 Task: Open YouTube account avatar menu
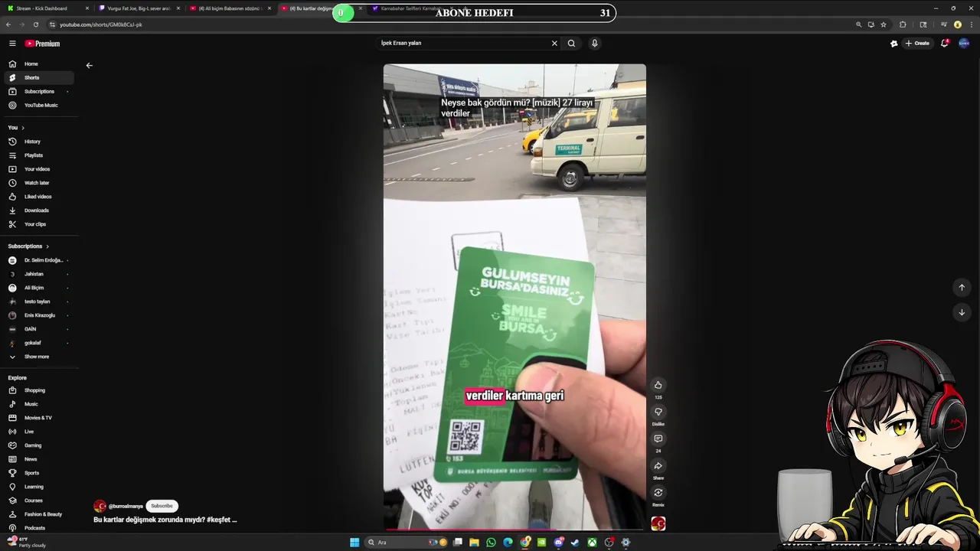(964, 44)
